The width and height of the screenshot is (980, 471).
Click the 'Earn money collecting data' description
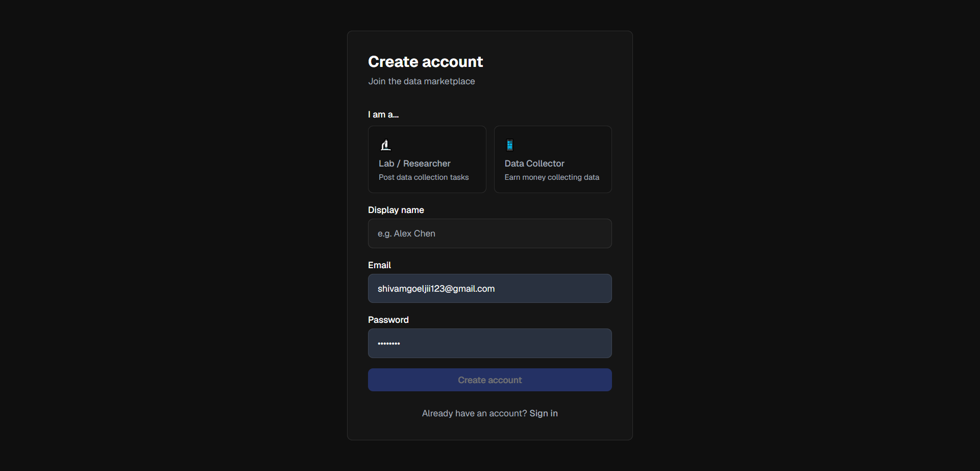(552, 177)
